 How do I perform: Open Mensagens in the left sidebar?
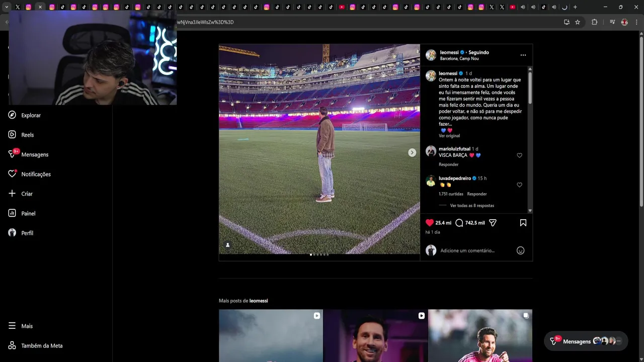pos(29,154)
